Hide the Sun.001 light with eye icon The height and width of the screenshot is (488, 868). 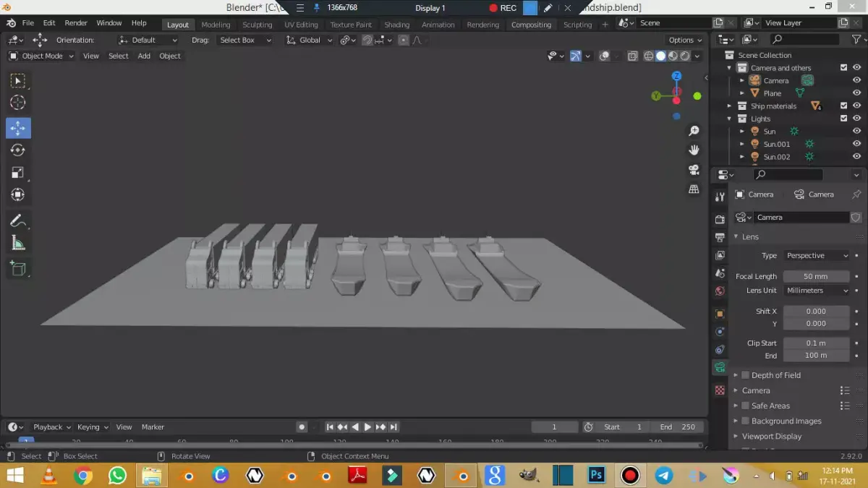coord(857,144)
